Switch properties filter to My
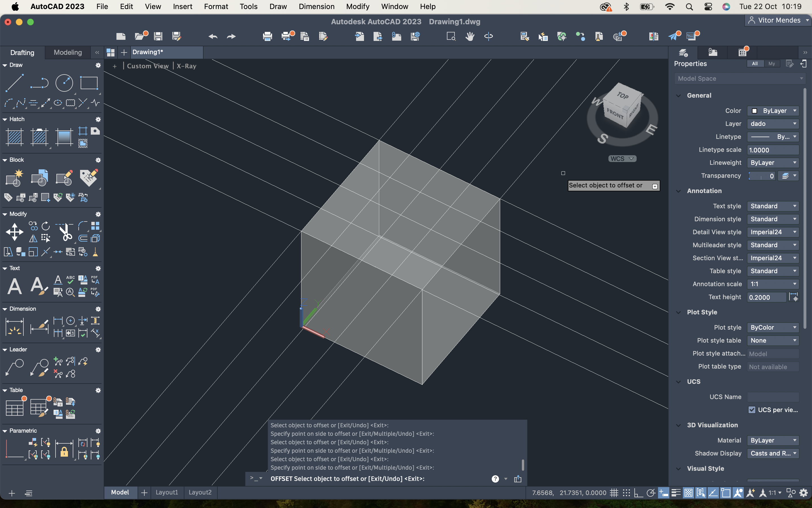This screenshot has height=508, width=812. pyautogui.click(x=772, y=63)
